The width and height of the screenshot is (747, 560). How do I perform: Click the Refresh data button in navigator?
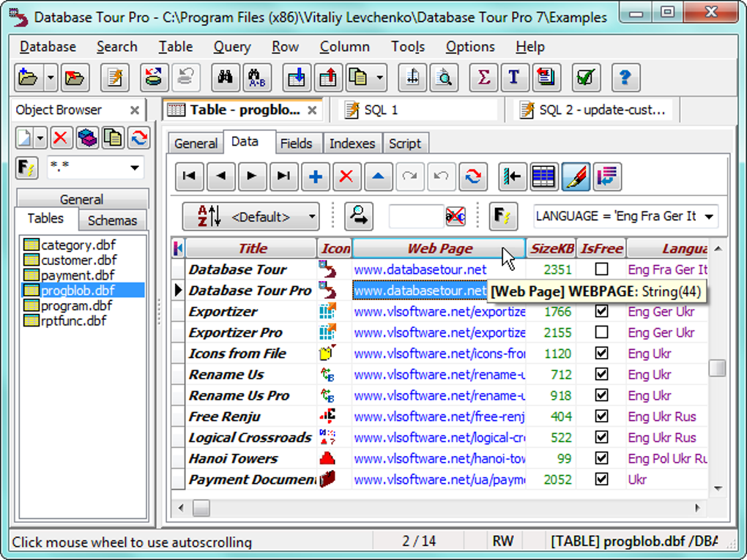pyautogui.click(x=473, y=176)
